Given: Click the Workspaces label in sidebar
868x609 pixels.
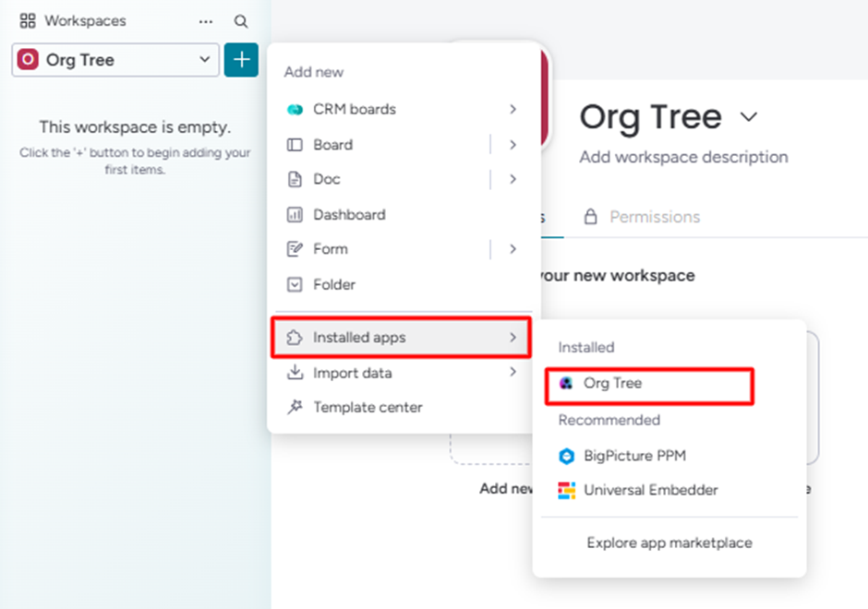Looking at the screenshot, I should pos(85,21).
